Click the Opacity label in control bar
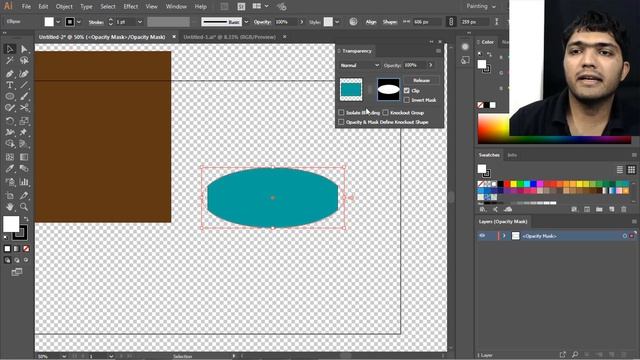The height and width of the screenshot is (360, 640). coord(262,22)
